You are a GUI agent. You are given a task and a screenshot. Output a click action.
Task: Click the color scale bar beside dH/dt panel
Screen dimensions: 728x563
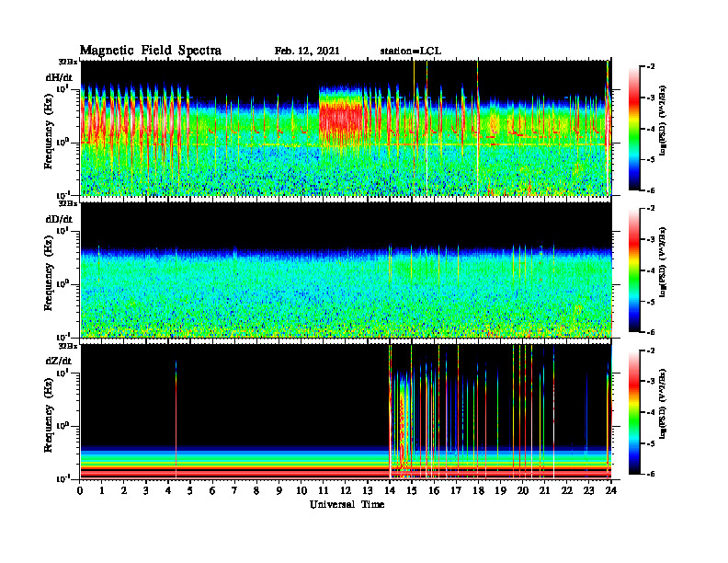click(634, 129)
